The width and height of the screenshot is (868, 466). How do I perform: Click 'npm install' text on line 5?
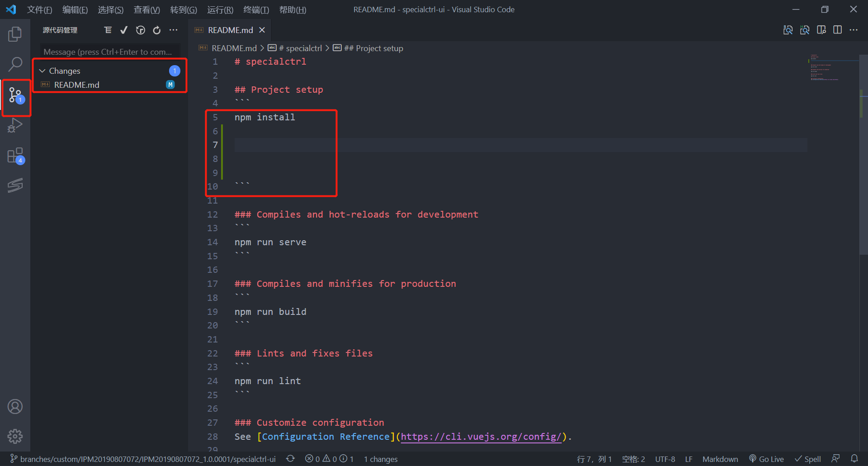(x=265, y=117)
